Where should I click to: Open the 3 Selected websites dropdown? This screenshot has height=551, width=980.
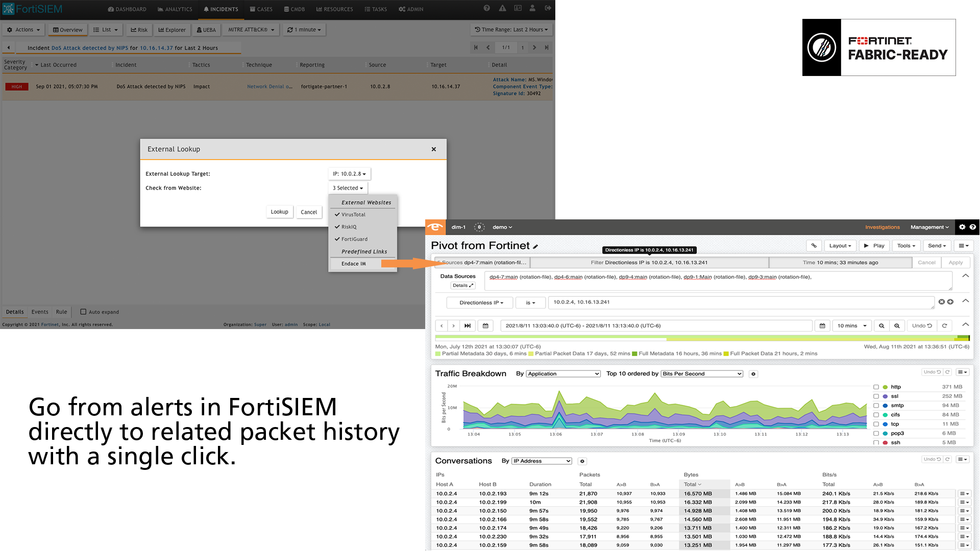coord(348,188)
